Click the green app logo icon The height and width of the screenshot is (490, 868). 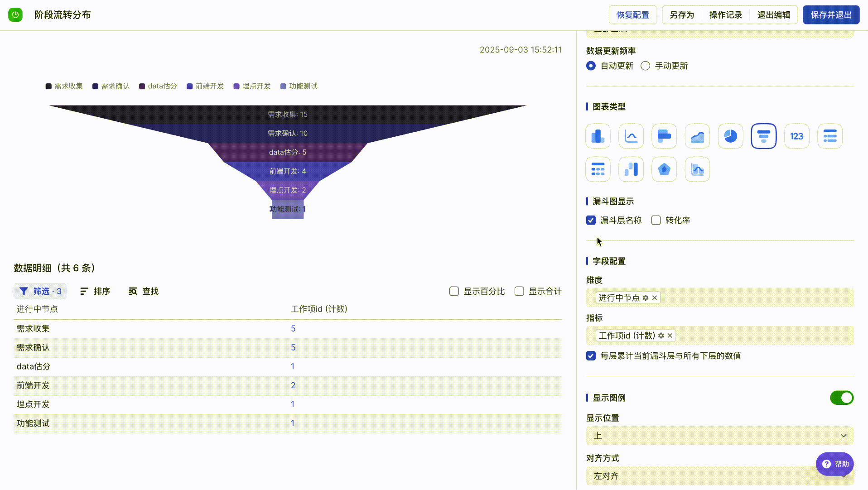(x=15, y=15)
